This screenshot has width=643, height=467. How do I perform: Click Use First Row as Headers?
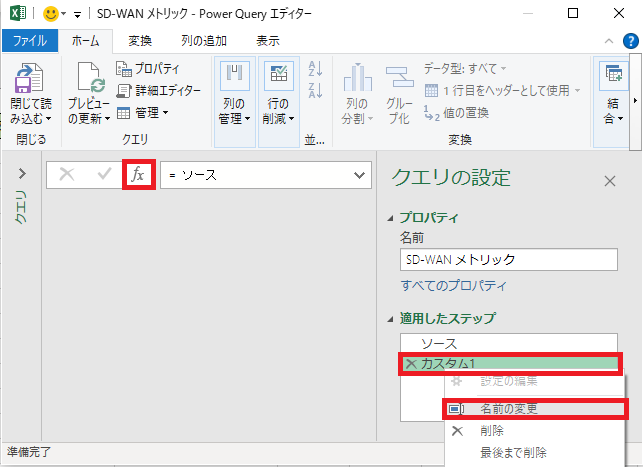pyautogui.click(x=502, y=90)
